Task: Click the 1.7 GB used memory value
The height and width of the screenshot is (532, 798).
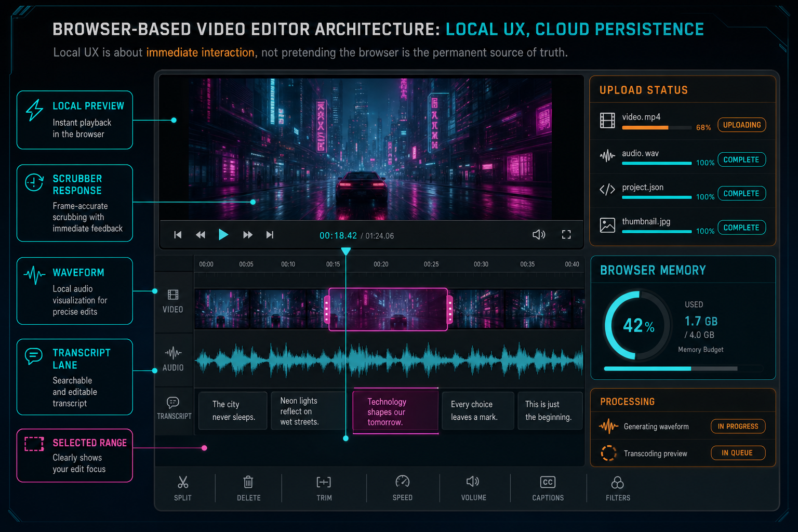Action: (x=701, y=321)
